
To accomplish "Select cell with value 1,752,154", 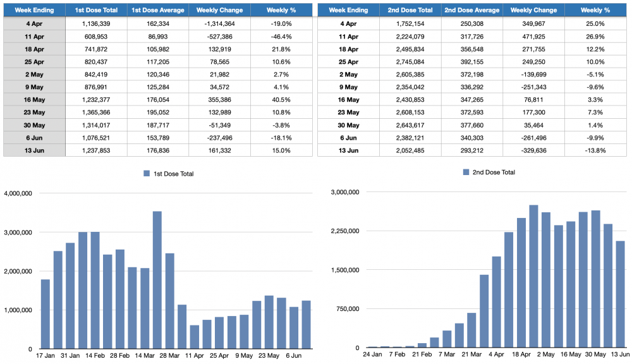I will [410, 24].
